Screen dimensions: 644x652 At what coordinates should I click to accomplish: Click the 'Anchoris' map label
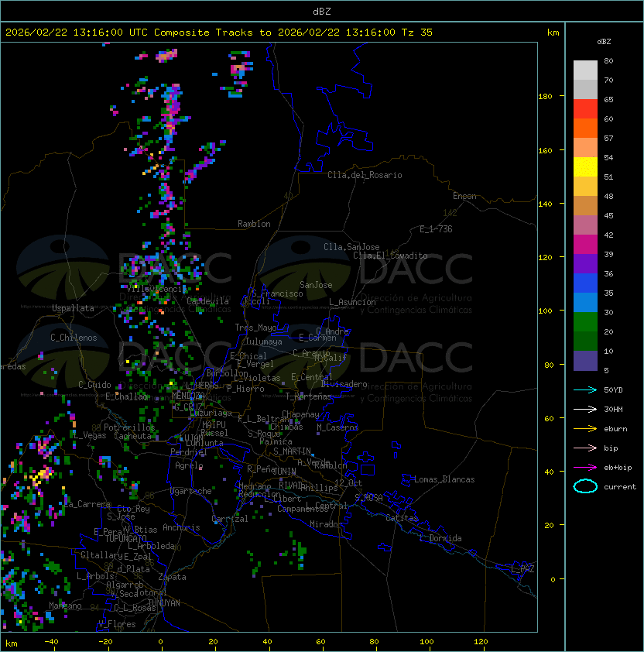(x=181, y=527)
